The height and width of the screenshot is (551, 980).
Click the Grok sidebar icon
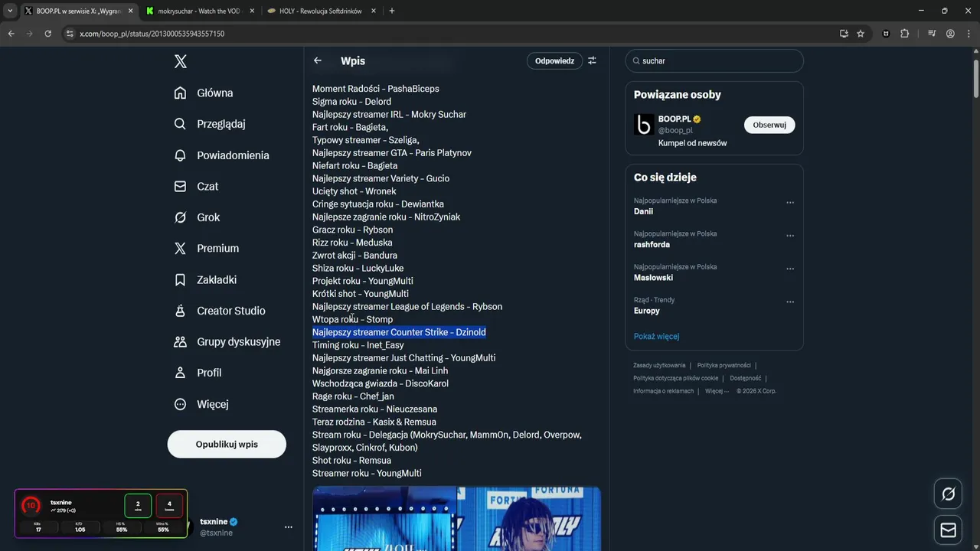pyautogui.click(x=181, y=217)
